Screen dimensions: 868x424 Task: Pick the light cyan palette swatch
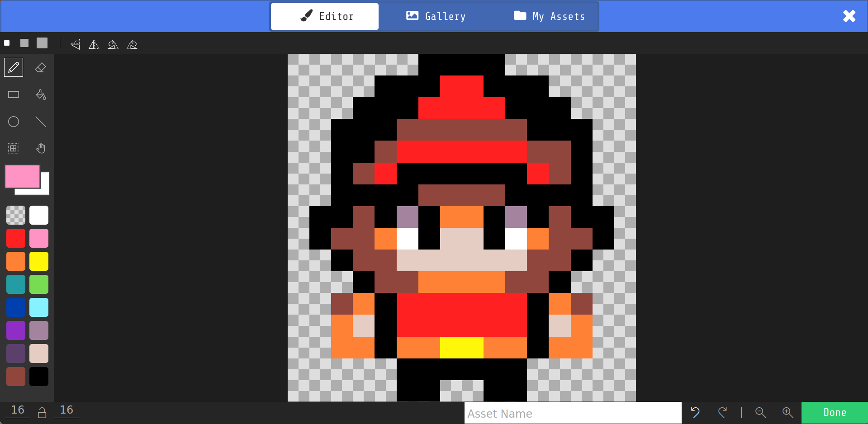(x=39, y=307)
